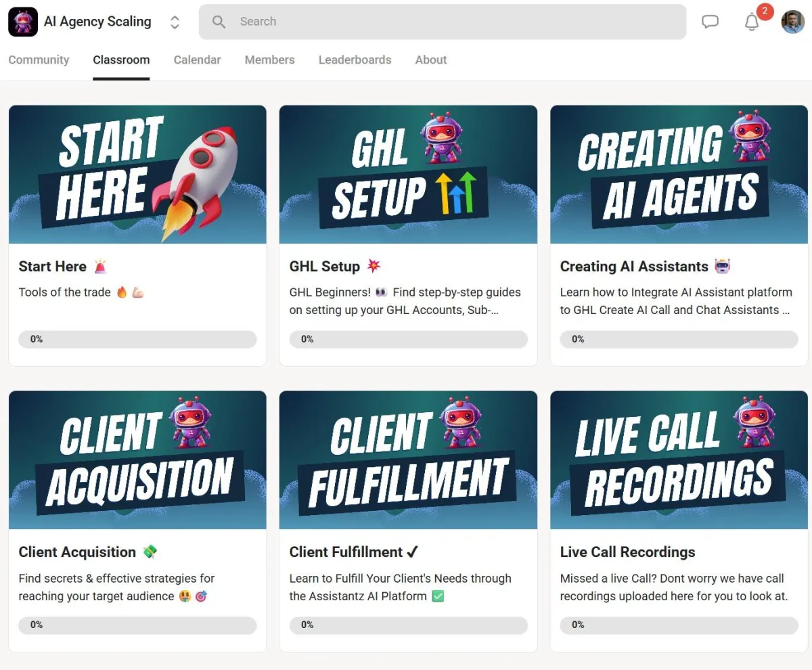This screenshot has height=670, width=812.
Task: Click the "Learn to Fulfill Your Client's Needs" description
Action: [400, 587]
